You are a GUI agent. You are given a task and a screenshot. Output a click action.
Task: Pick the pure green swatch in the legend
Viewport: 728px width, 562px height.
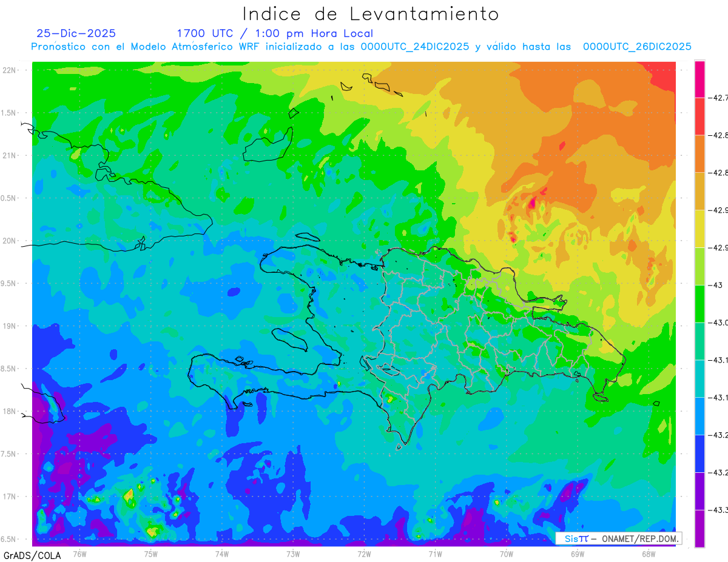point(699,304)
